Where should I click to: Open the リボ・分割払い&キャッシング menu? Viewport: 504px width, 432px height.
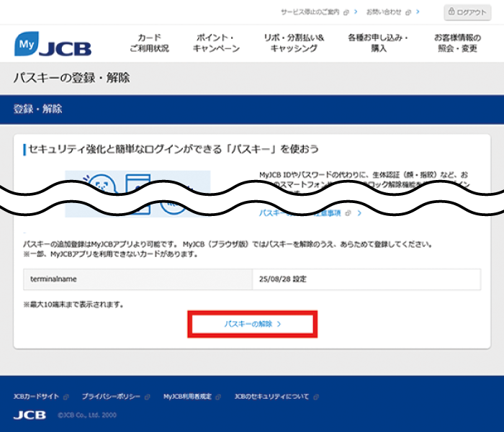(x=294, y=43)
